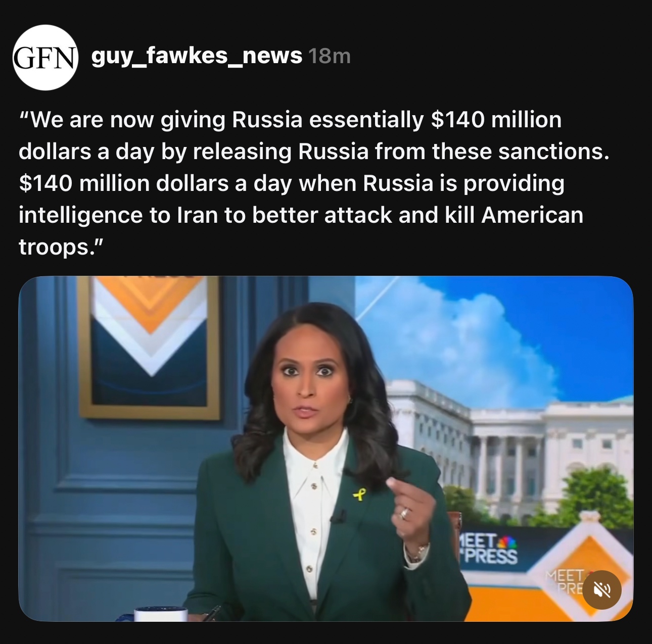Open the guy_fawkes_news username link
This screenshot has height=644, width=652.
tap(197, 56)
